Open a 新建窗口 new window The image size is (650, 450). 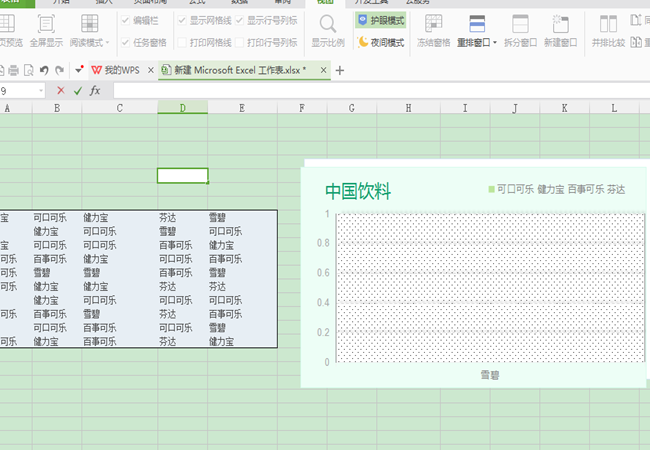[x=560, y=30]
